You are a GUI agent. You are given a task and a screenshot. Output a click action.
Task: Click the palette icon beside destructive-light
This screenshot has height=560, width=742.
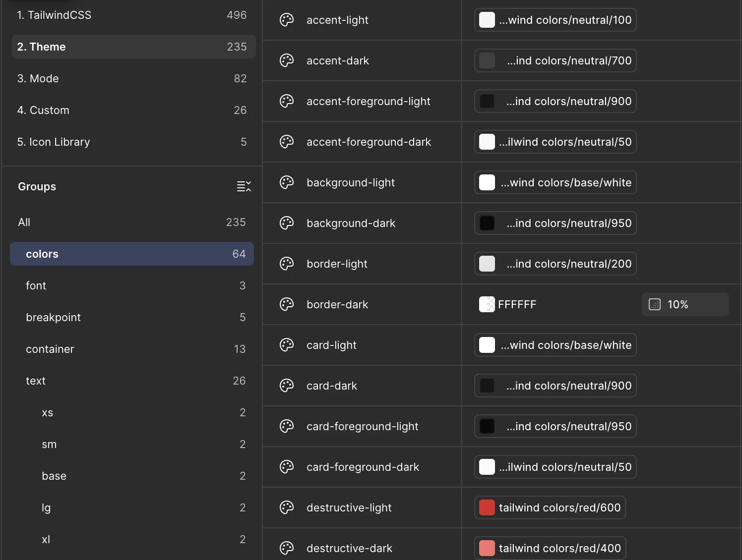287,507
